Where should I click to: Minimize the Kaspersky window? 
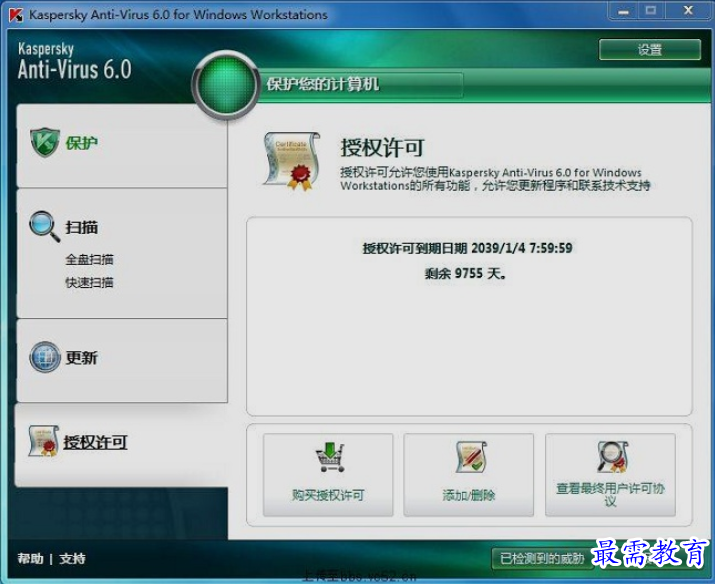(623, 11)
